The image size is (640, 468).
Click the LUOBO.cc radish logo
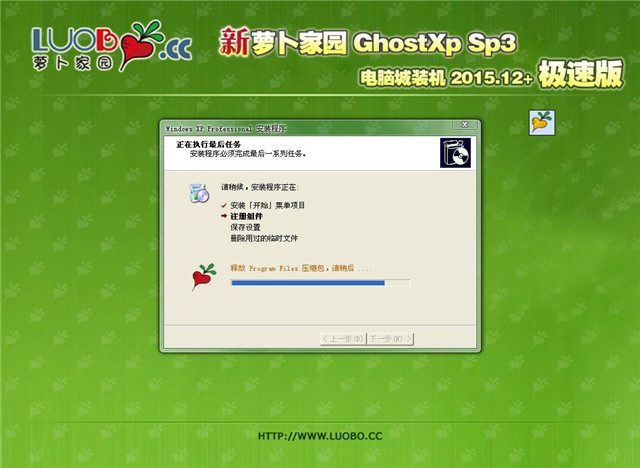111,45
